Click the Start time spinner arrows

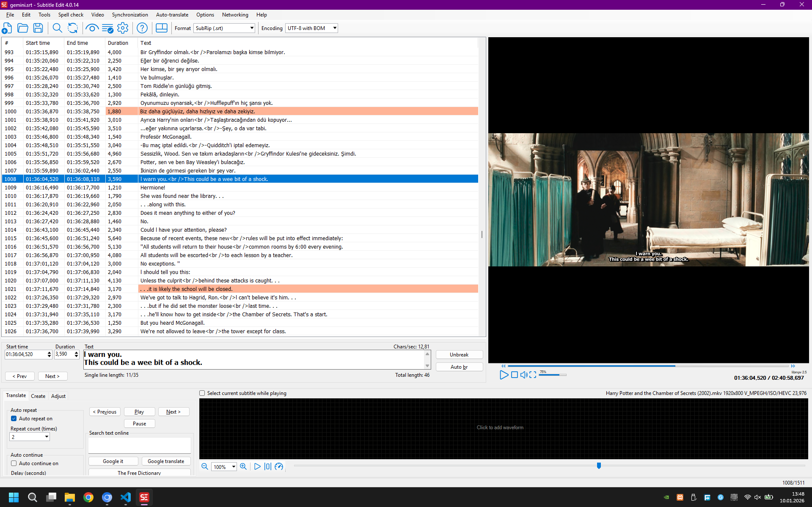(49, 354)
